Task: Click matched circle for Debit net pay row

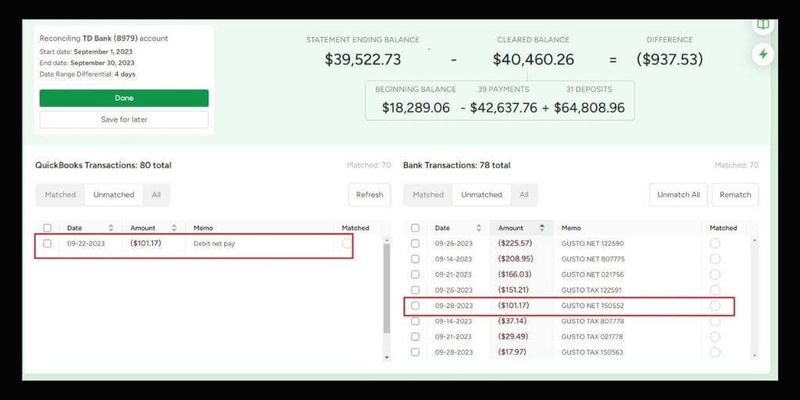Action: (x=347, y=243)
